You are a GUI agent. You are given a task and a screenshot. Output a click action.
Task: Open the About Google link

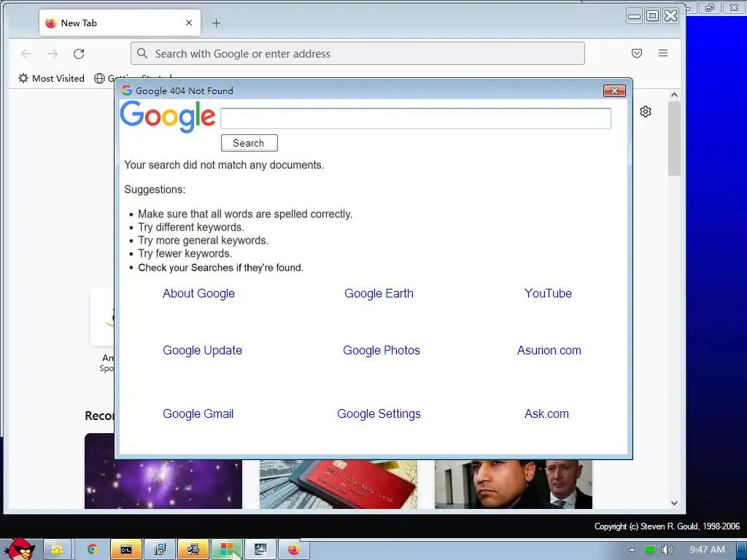(198, 293)
